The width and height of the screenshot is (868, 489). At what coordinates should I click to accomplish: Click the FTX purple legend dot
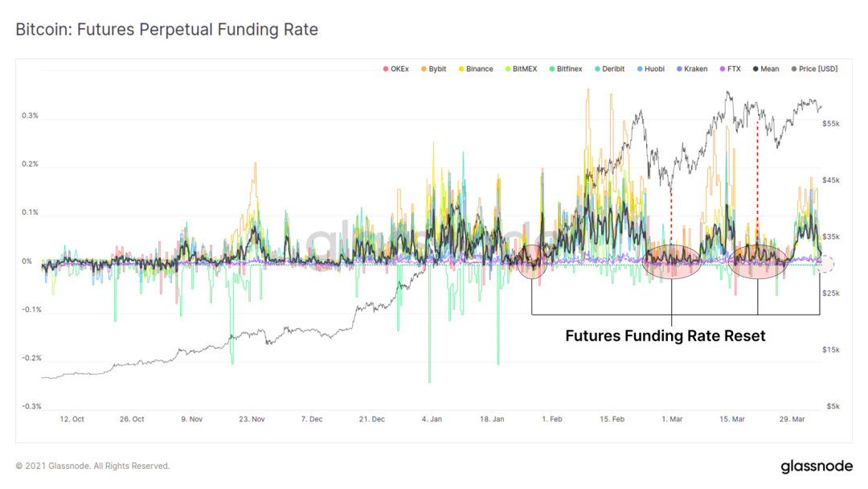[721, 69]
